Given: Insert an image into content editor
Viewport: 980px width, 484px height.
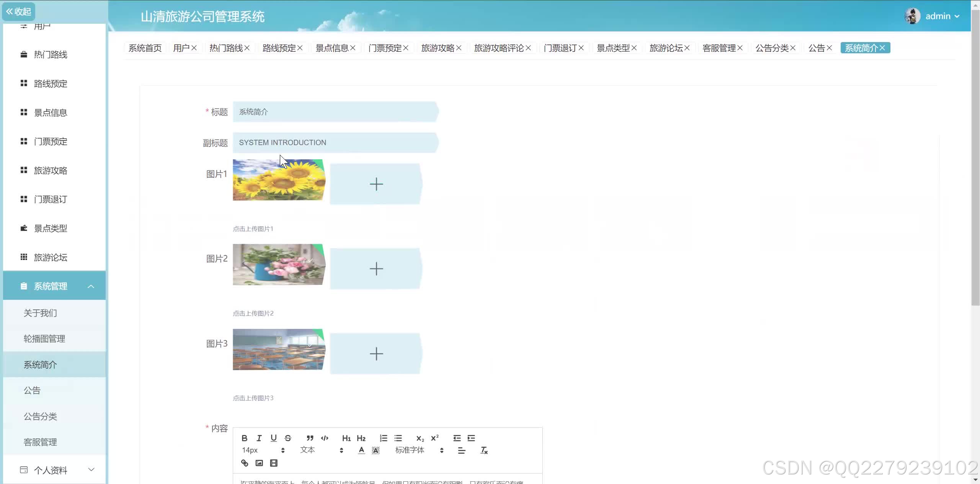Looking at the screenshot, I should pyautogui.click(x=259, y=463).
